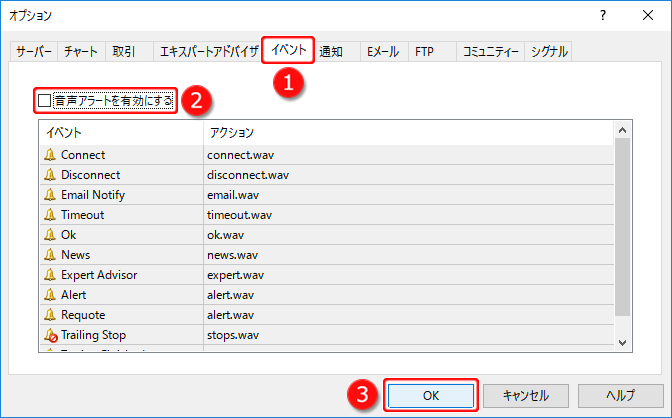Click the disabled bell icon for Trailing Stop
Screen dimensions: 672x418
[51, 335]
